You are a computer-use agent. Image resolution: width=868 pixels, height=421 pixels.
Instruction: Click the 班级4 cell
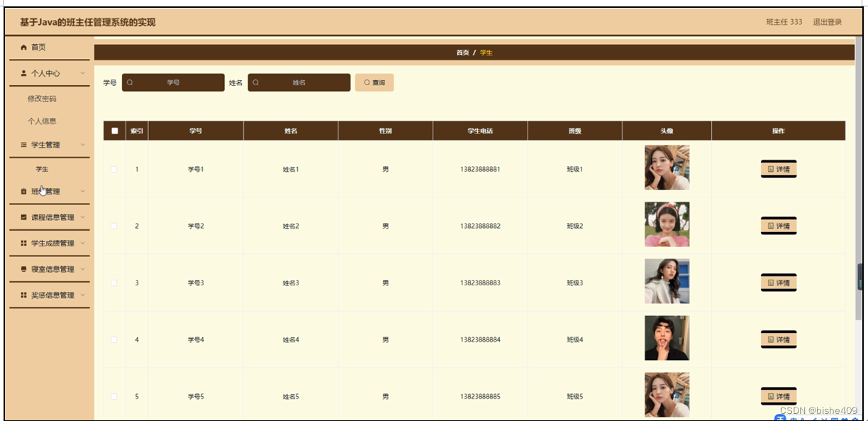pos(574,339)
